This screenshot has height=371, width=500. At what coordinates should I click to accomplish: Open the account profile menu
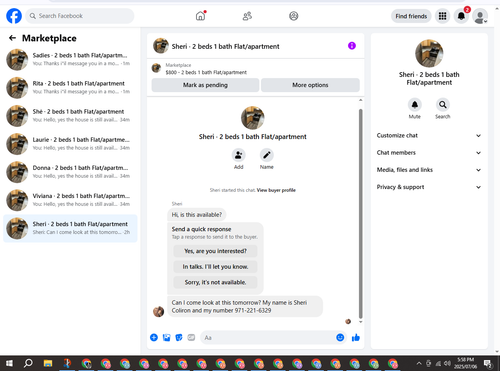click(480, 16)
